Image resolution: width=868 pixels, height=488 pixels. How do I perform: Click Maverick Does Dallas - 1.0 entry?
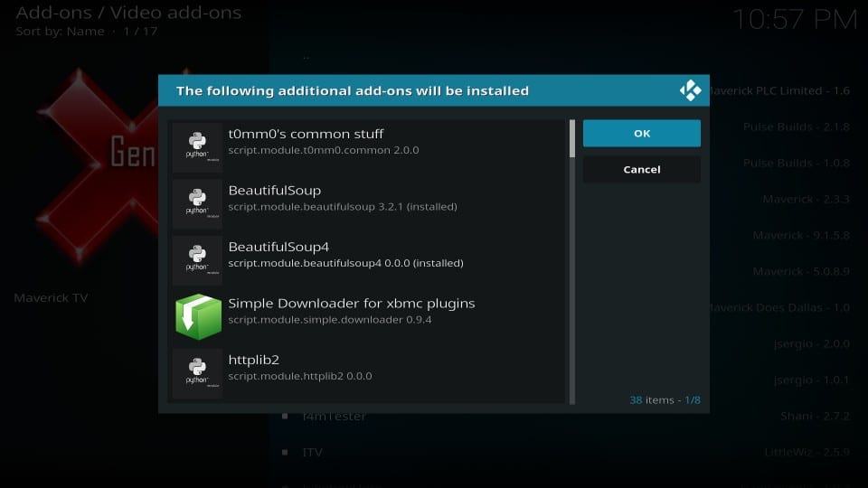(x=779, y=307)
